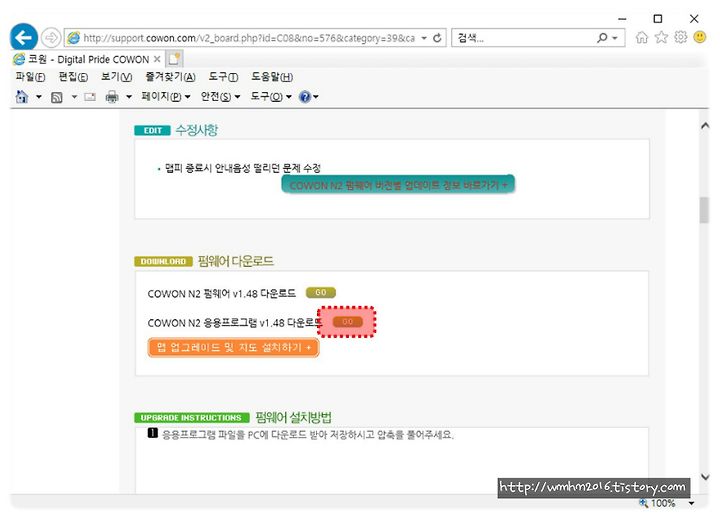Open the Tools gear icon

click(681, 37)
